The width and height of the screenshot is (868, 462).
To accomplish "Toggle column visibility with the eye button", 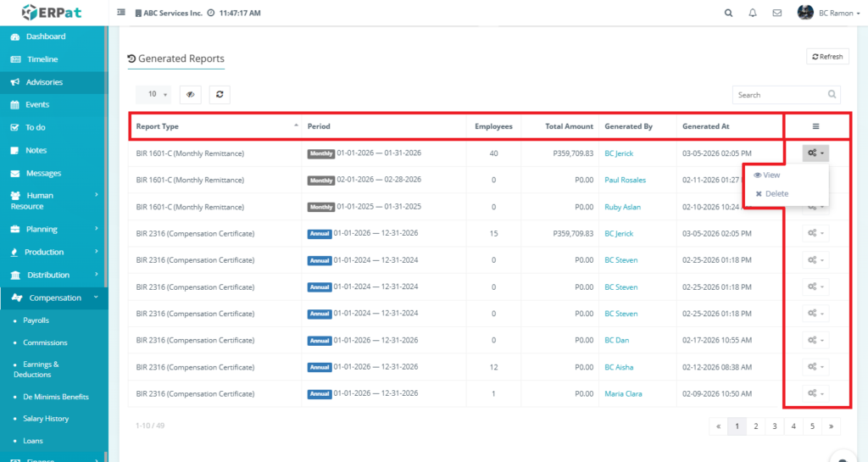I will (190, 95).
